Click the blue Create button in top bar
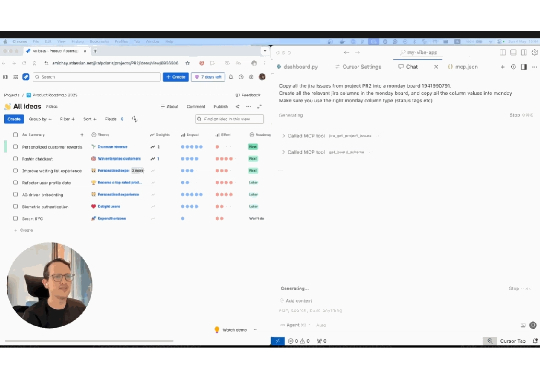This screenshot has width=540, height=372. (176, 77)
